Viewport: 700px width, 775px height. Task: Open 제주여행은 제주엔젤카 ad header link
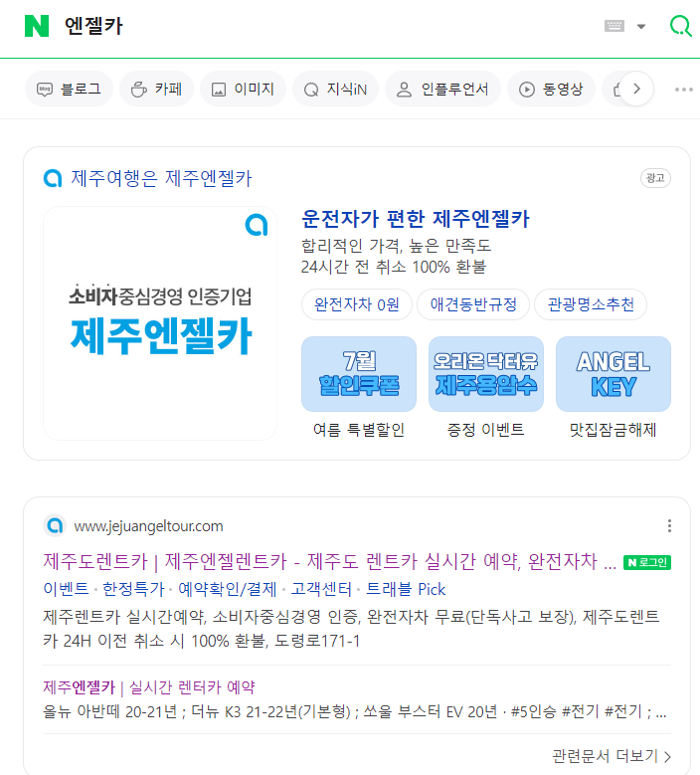(x=161, y=178)
